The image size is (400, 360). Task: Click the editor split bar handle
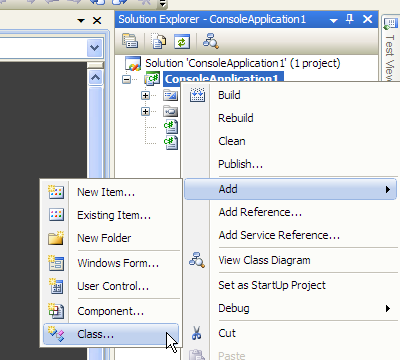95,65
